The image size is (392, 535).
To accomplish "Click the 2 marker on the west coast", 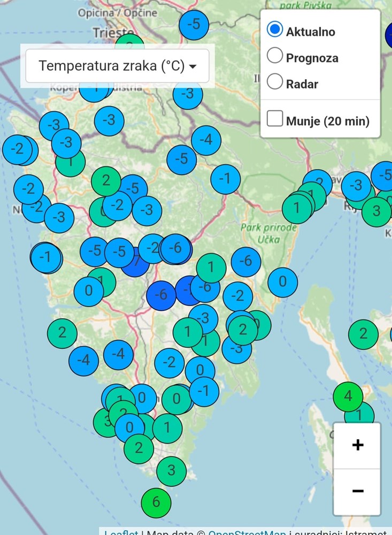I will tap(63, 333).
